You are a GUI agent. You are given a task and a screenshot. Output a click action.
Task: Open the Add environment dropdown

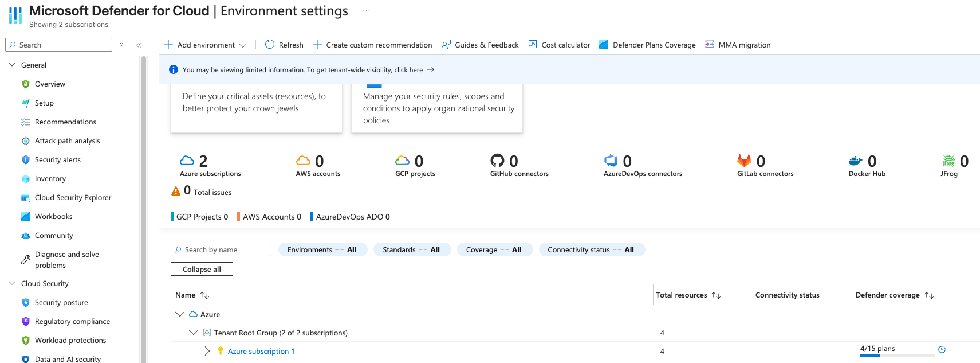(205, 45)
